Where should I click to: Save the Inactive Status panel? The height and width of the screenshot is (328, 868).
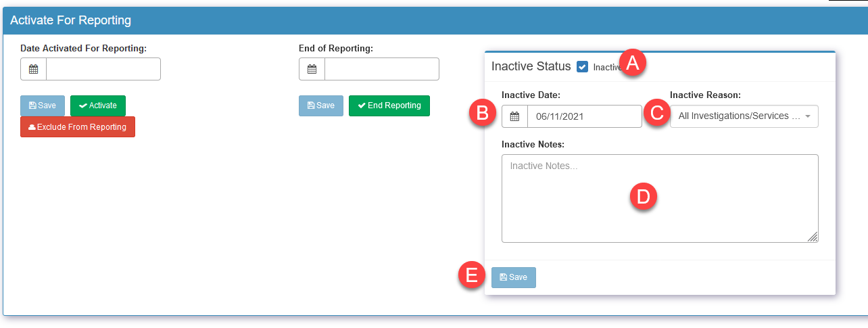pyautogui.click(x=514, y=277)
